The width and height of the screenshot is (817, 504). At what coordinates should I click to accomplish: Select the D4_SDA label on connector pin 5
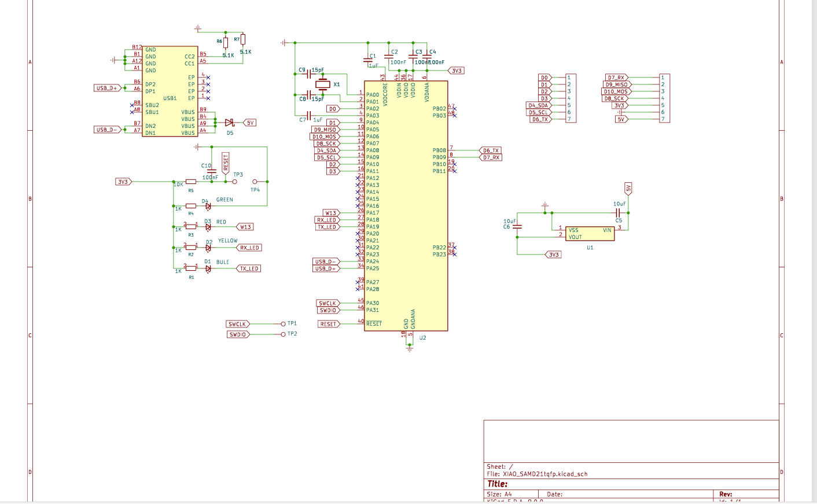click(x=539, y=105)
